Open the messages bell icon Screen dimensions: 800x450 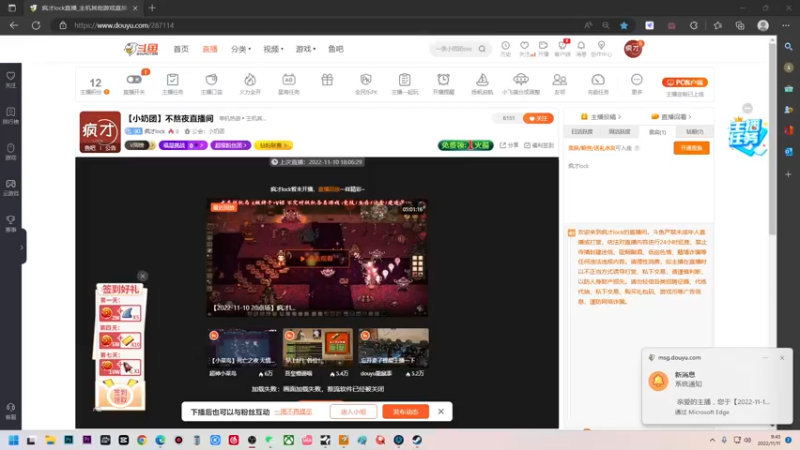581,46
